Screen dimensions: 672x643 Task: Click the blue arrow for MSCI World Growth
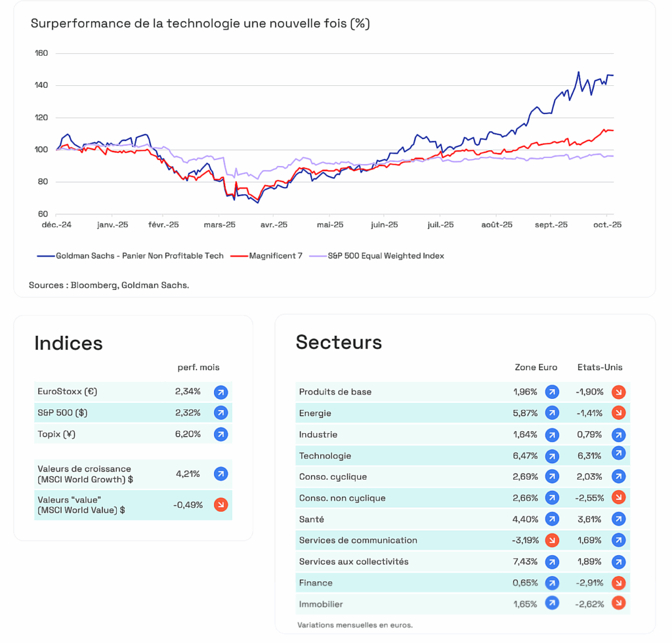tap(220, 474)
